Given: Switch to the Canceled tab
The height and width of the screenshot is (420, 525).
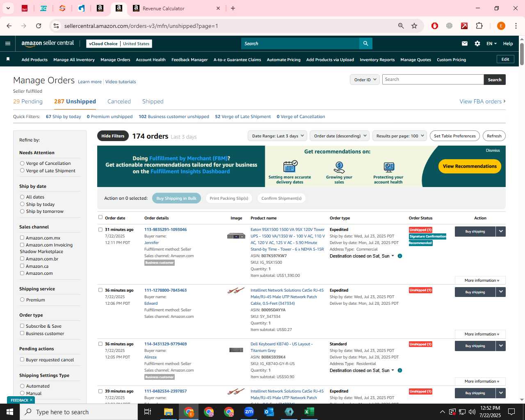Looking at the screenshot, I should point(119,101).
